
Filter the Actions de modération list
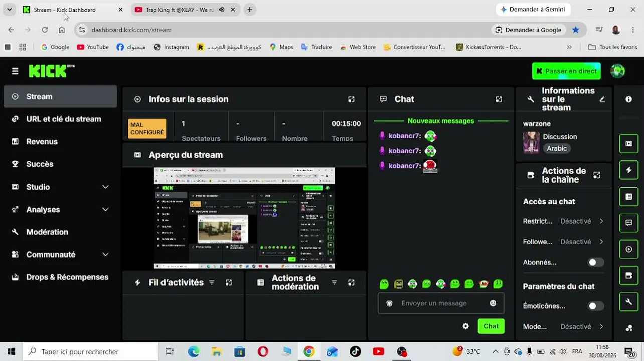coord(334,283)
